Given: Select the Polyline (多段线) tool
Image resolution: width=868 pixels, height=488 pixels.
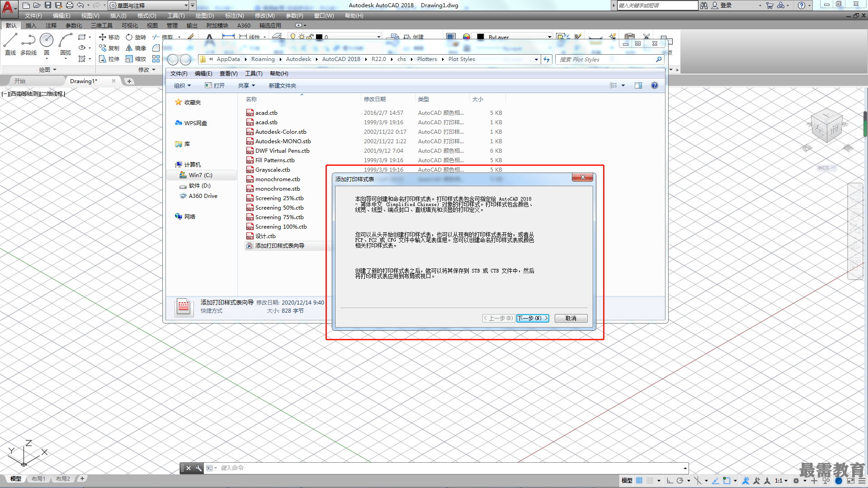Looking at the screenshot, I should tap(28, 44).
